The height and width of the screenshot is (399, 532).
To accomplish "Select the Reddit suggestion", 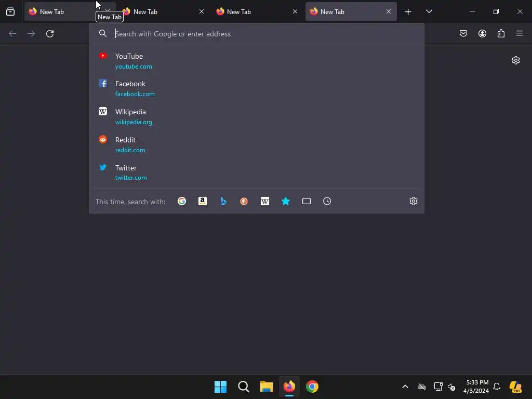I will tap(257, 144).
